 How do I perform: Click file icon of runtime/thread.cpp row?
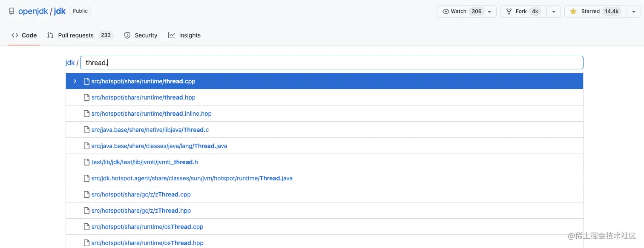[86, 81]
